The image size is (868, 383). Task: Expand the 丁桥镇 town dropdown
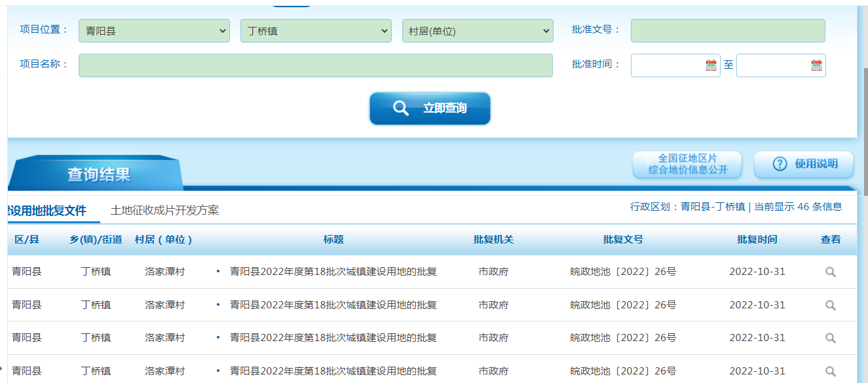(x=316, y=31)
